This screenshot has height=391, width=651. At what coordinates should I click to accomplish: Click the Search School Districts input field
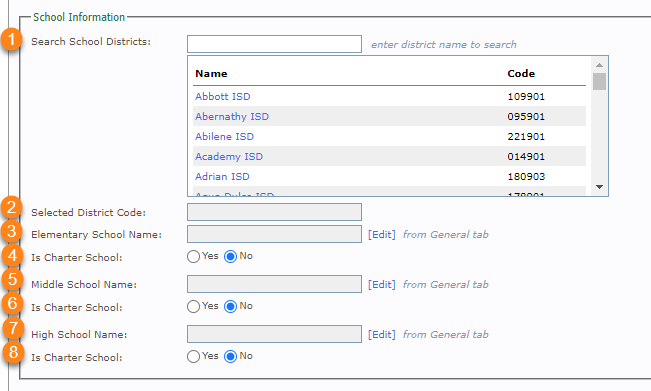274,44
